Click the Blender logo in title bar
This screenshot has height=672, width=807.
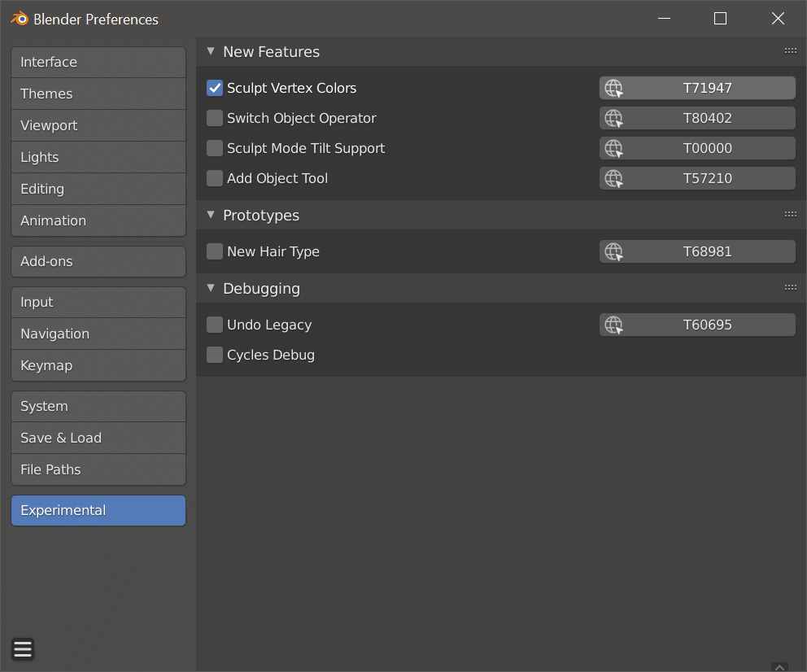(x=20, y=19)
